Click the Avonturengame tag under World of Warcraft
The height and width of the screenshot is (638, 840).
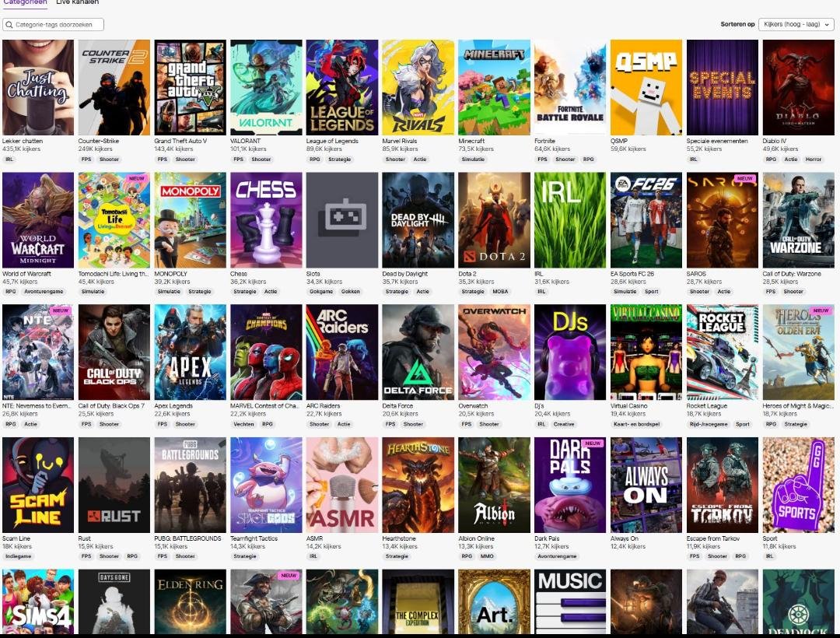click(44, 292)
